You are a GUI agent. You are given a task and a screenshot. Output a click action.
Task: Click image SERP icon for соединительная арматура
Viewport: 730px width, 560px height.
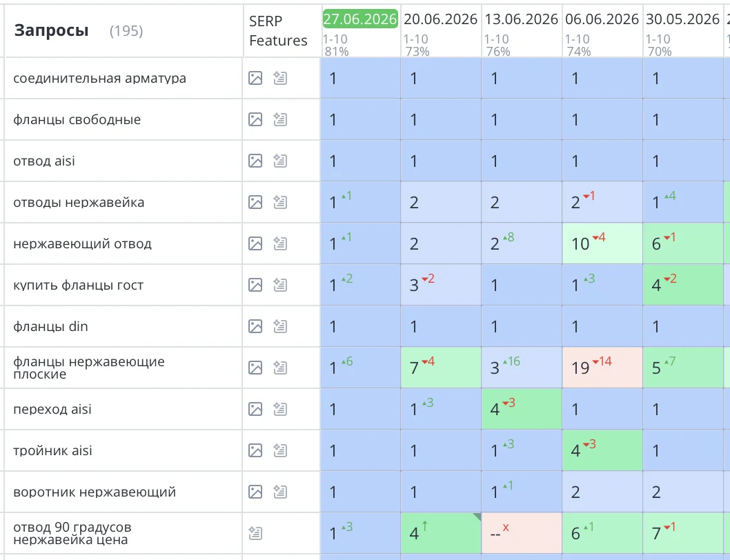255,78
